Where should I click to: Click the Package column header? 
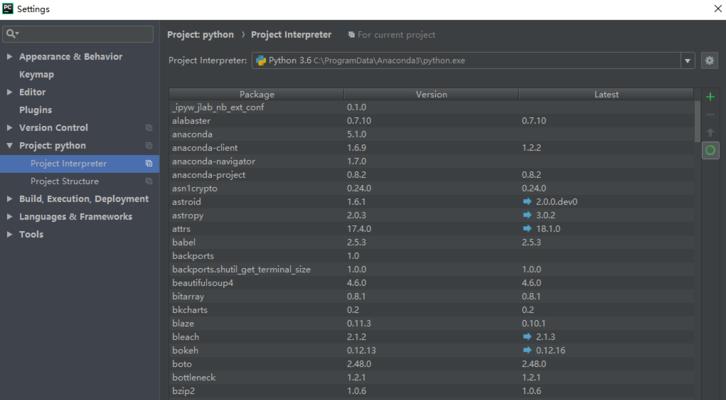pos(257,94)
